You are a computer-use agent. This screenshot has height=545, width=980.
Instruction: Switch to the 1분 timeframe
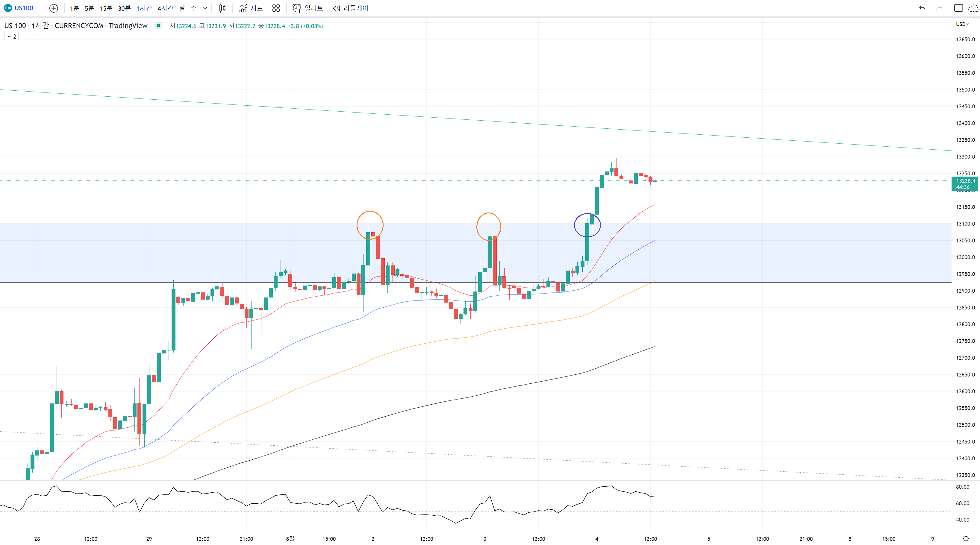[x=74, y=8]
